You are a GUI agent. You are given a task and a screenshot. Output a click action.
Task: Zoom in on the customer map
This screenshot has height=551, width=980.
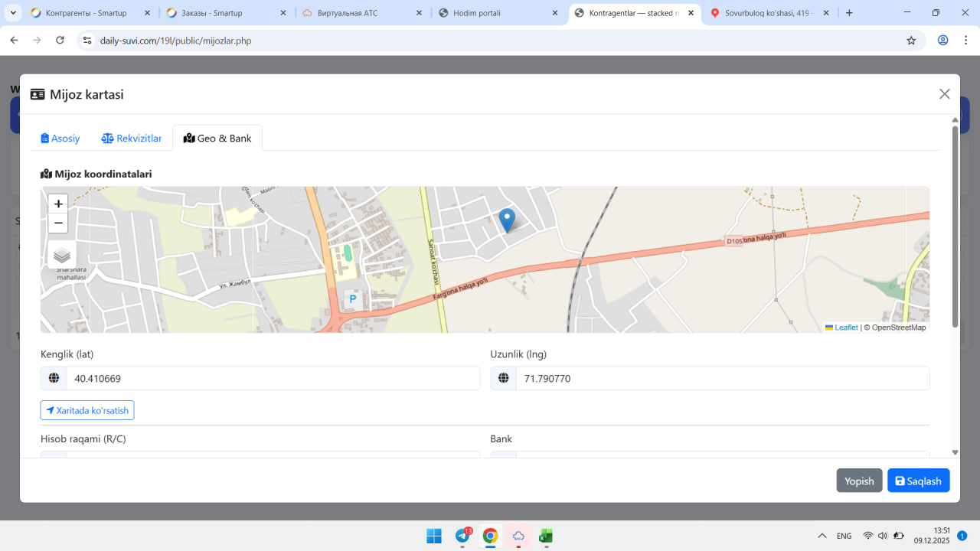[58, 204]
